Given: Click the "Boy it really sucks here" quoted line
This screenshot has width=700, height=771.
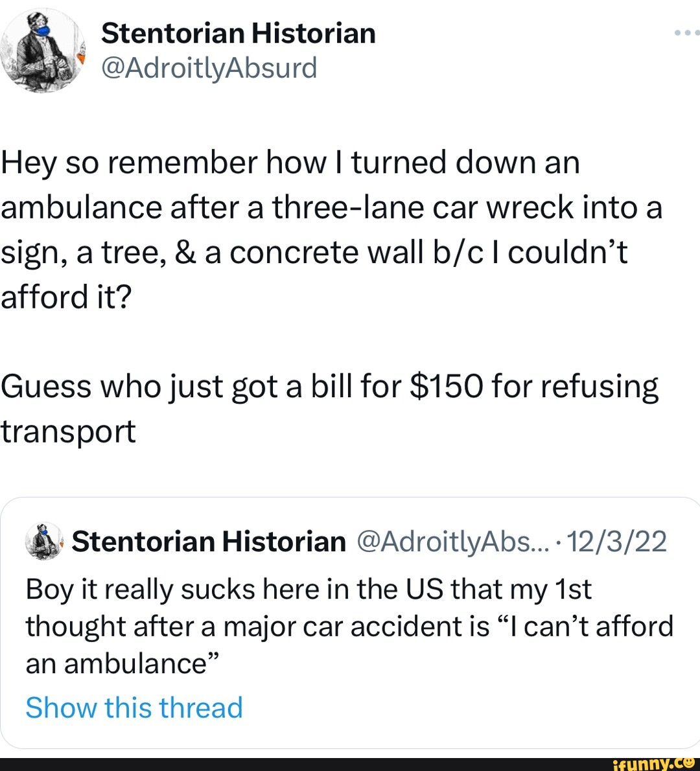Looking at the screenshot, I should click(309, 590).
